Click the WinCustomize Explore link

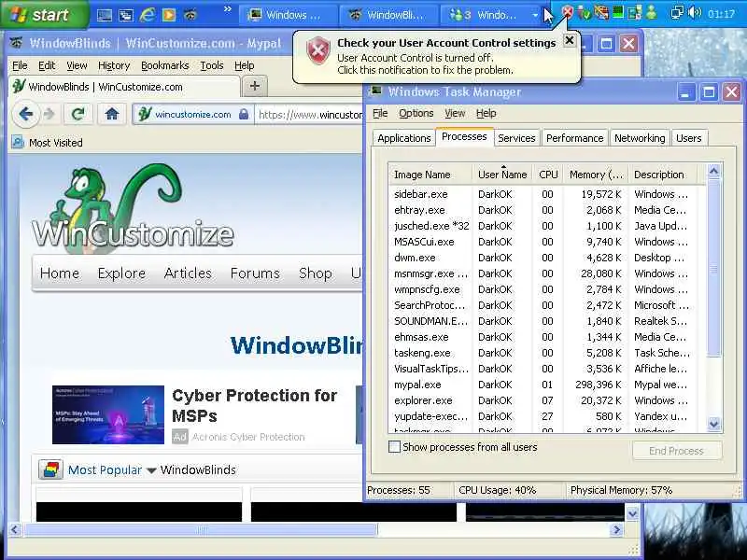click(121, 273)
